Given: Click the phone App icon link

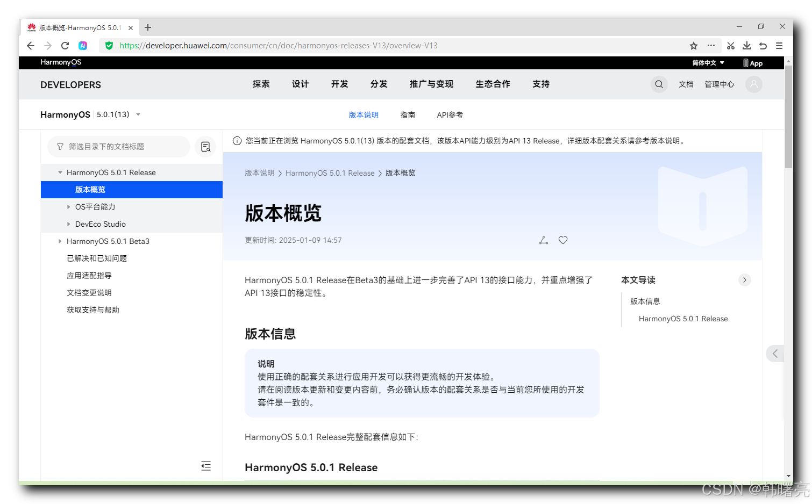Looking at the screenshot, I should pyautogui.click(x=753, y=63).
